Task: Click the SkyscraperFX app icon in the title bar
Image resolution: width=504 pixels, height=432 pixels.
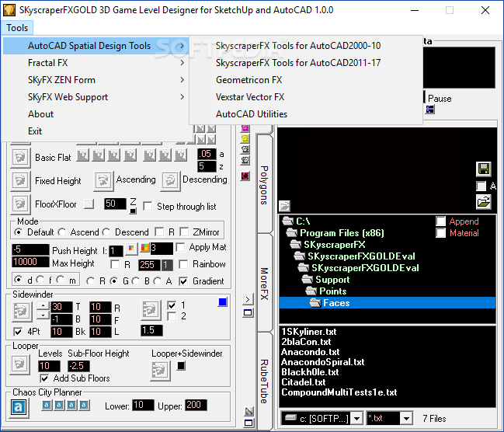Action: 9,10
